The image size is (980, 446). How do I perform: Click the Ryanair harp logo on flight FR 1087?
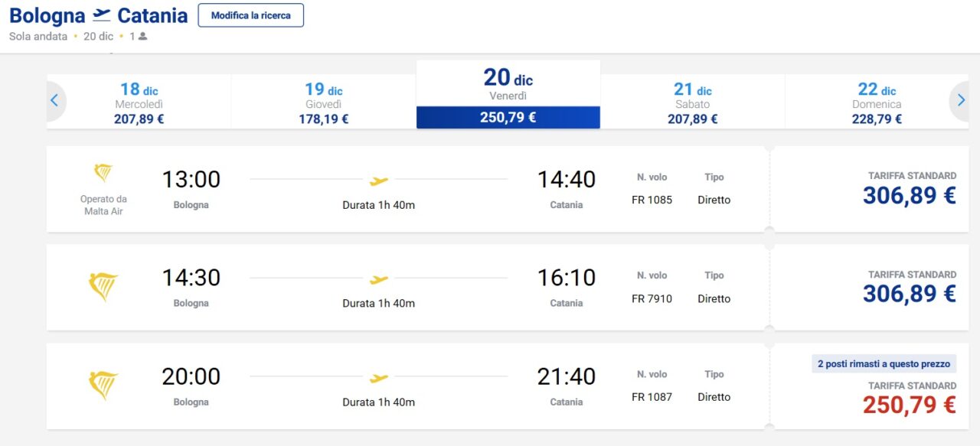(103, 386)
